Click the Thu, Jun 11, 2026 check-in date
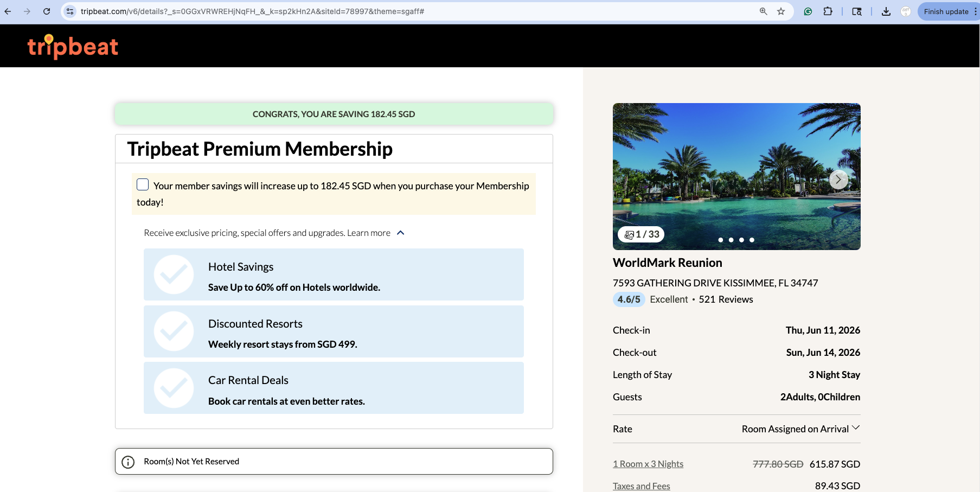 click(x=823, y=330)
